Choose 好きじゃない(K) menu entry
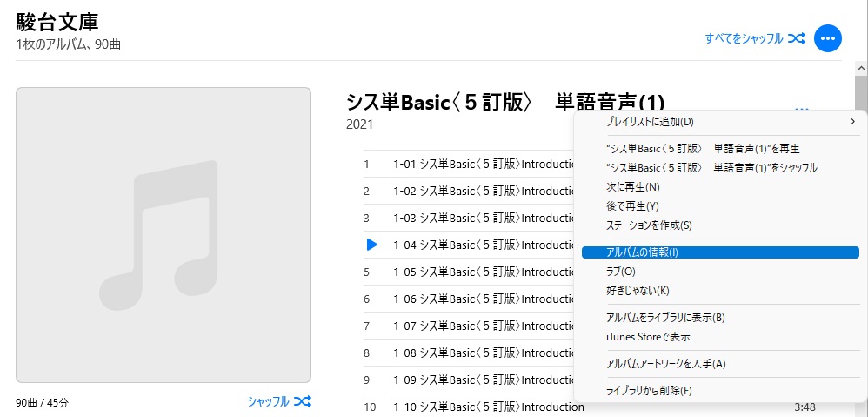Viewport: 868px width, 417px height. (x=721, y=290)
